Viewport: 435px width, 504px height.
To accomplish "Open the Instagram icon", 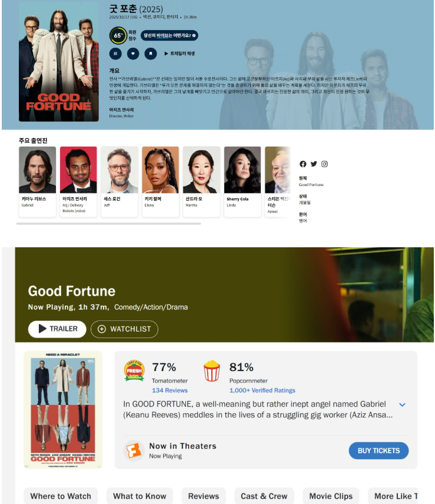I will click(324, 164).
